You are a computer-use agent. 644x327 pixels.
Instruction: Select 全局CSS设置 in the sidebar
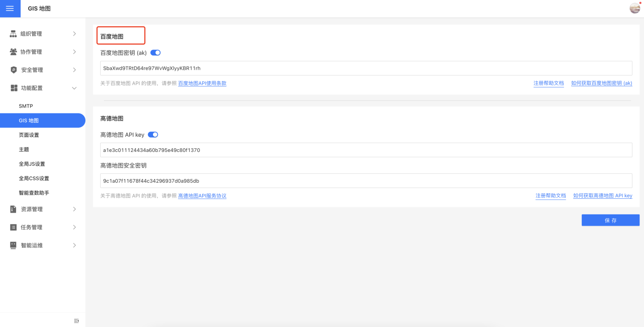(34, 179)
